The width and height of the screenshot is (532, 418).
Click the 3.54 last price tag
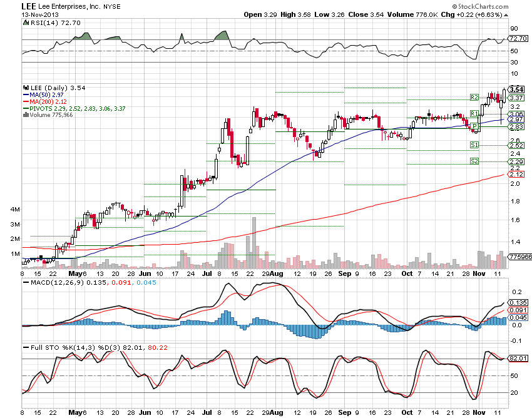pyautogui.click(x=516, y=89)
